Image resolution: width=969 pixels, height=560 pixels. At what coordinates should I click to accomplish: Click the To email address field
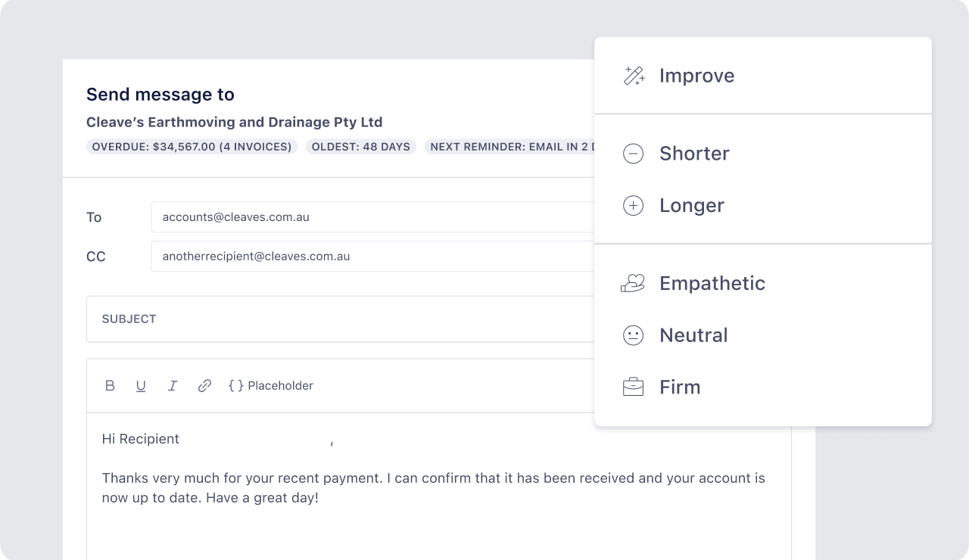(x=371, y=217)
